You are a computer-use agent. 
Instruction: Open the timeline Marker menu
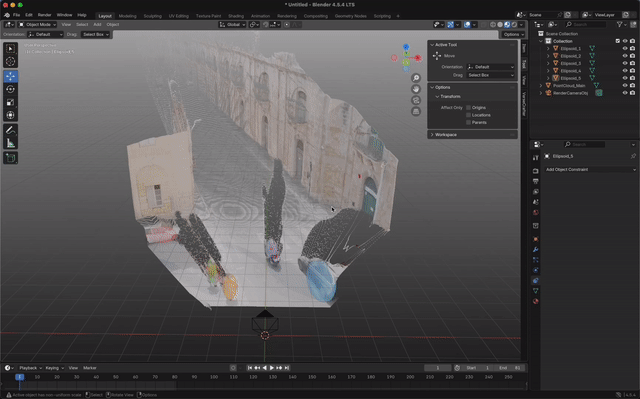click(x=90, y=368)
